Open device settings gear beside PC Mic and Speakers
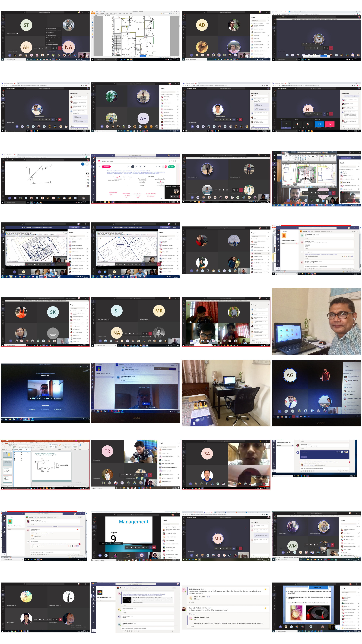Screen dimensions: 362x644 (x=51, y=399)
